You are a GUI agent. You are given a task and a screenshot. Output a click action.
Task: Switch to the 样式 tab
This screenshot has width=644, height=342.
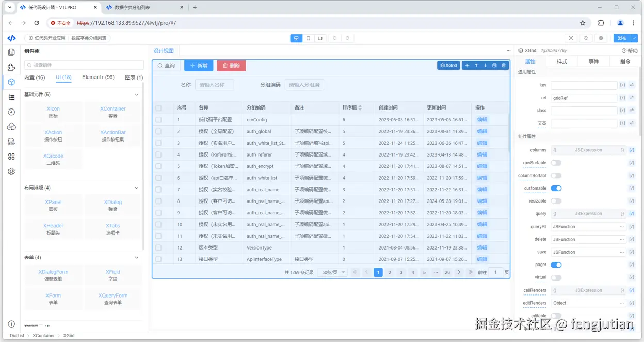coord(561,61)
